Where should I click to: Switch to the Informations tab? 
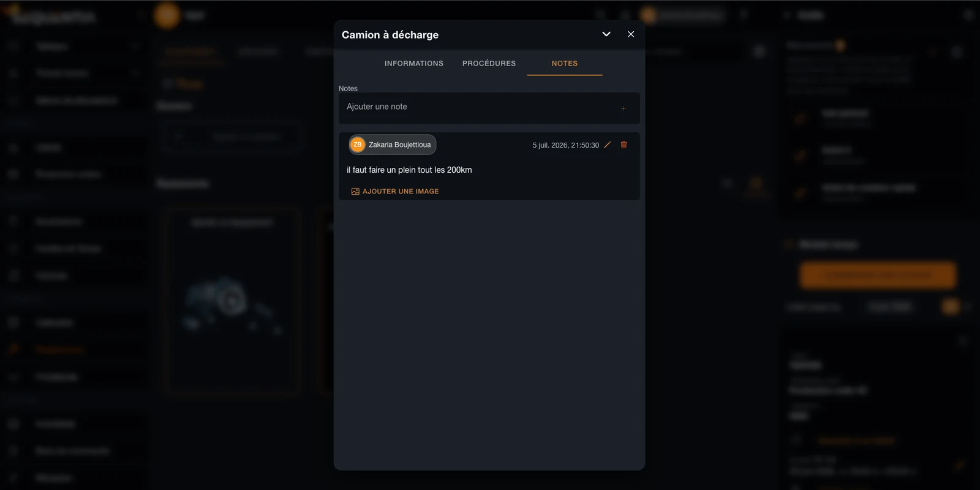click(414, 63)
